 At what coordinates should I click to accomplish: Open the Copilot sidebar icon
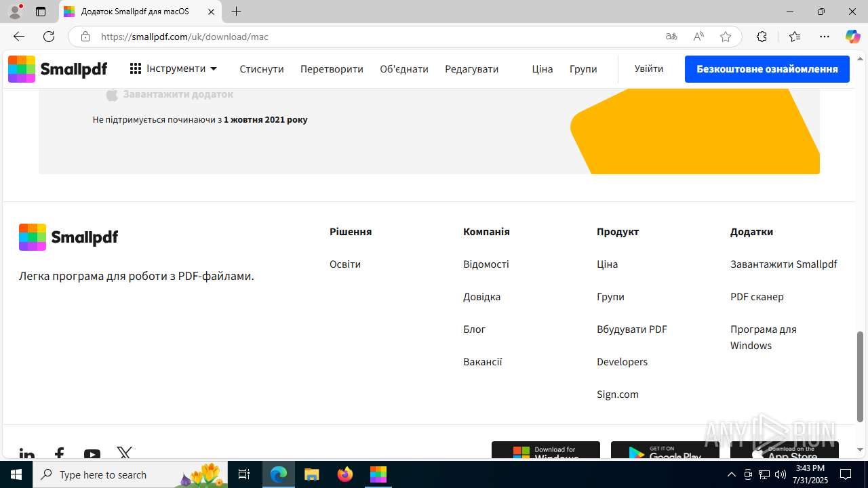[852, 37]
